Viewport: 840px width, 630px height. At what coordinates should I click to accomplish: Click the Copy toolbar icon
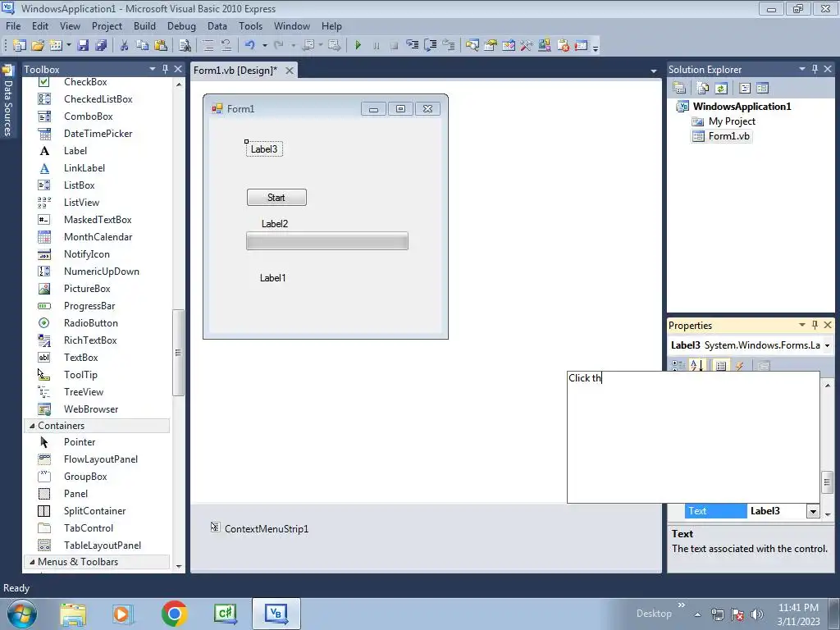(142, 46)
